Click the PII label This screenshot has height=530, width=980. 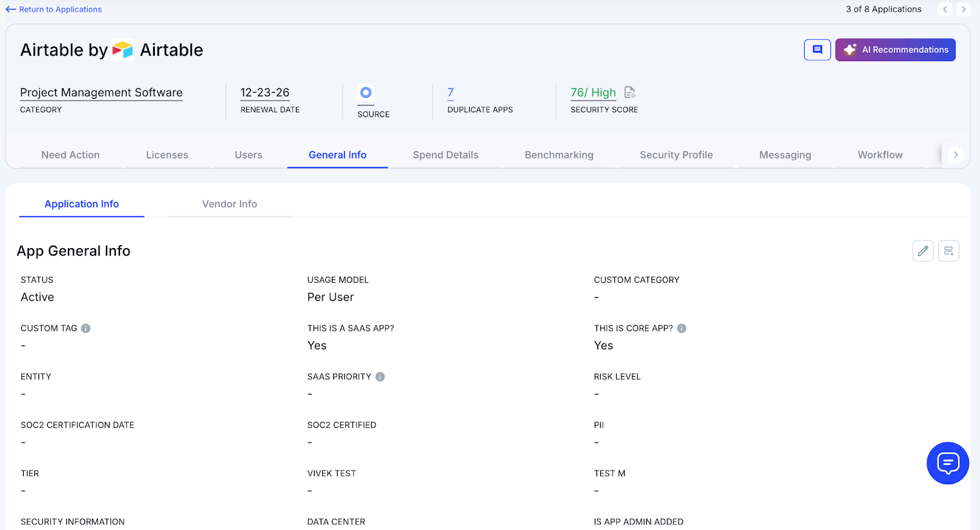point(598,425)
